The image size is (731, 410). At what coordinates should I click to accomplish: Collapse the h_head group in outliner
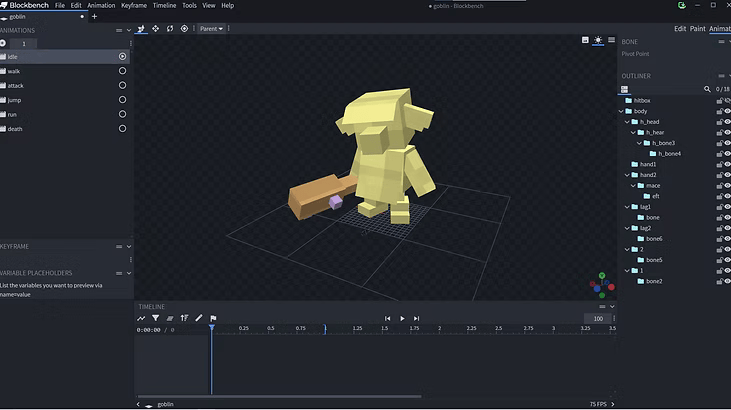pyautogui.click(x=627, y=122)
